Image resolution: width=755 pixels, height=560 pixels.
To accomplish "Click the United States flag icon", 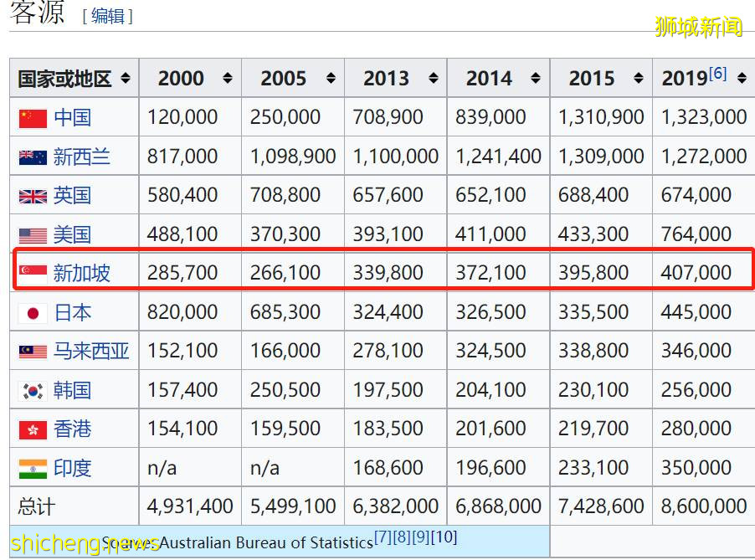I will (x=33, y=235).
